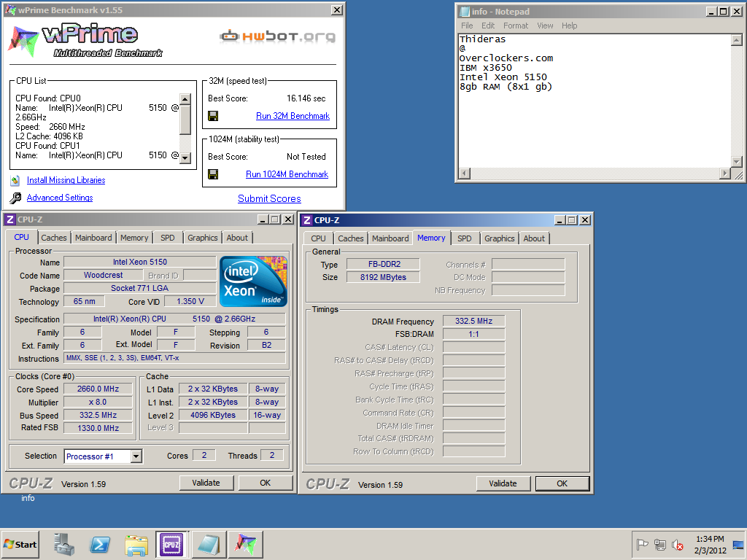Switch to Mainboard tab in left CPU-Z

(93, 238)
